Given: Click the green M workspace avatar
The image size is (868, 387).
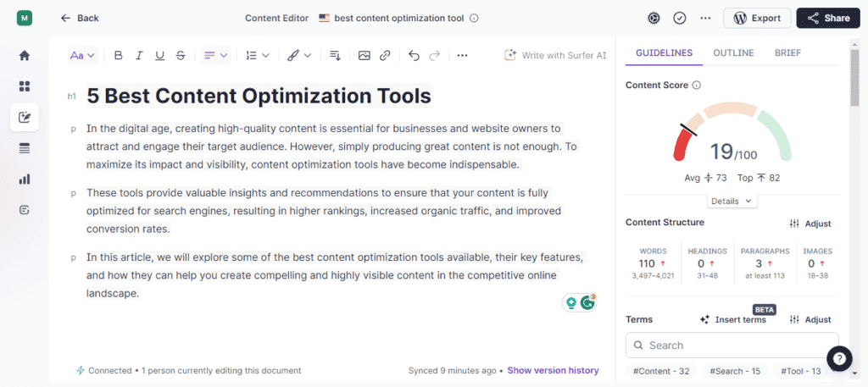Looking at the screenshot, I should click(x=25, y=18).
